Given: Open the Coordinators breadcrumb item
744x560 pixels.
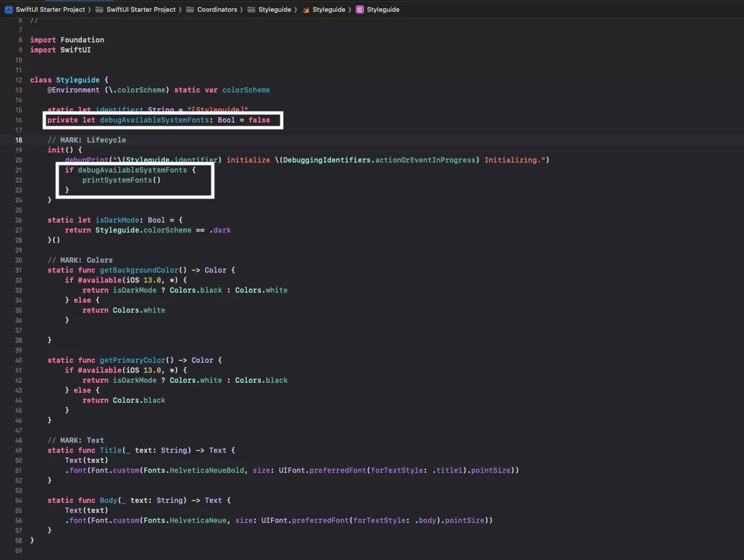Looking at the screenshot, I should [x=217, y=9].
